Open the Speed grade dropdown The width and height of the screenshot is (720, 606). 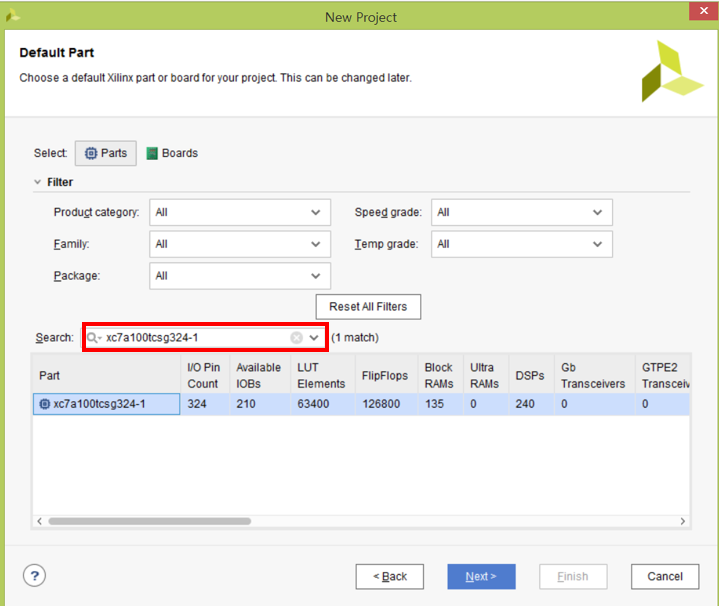(522, 212)
